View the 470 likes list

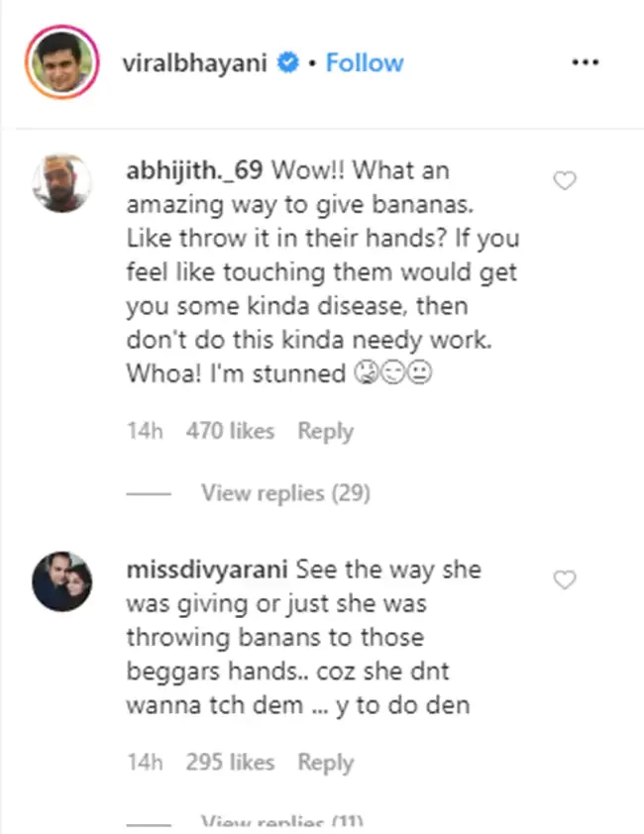(230, 432)
